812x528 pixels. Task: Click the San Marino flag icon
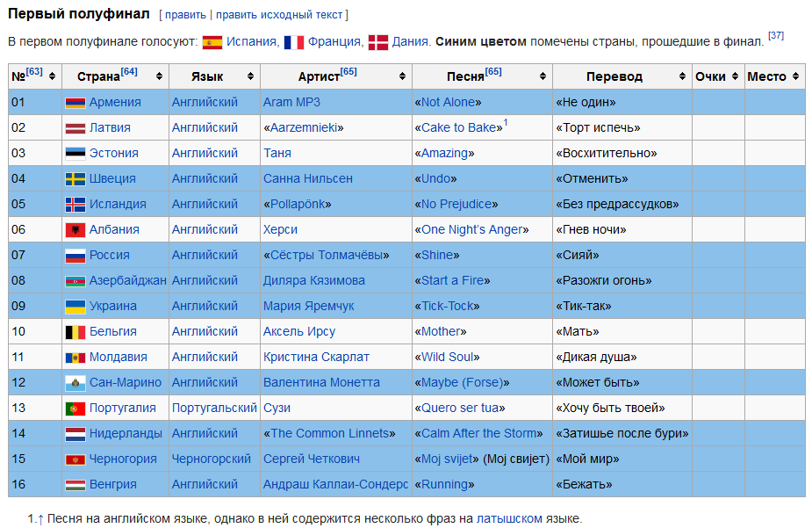75,383
